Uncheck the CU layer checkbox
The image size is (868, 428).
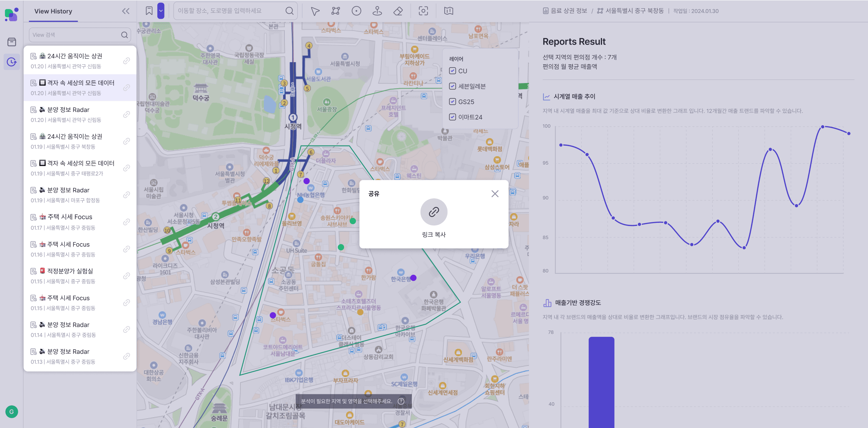pos(452,71)
